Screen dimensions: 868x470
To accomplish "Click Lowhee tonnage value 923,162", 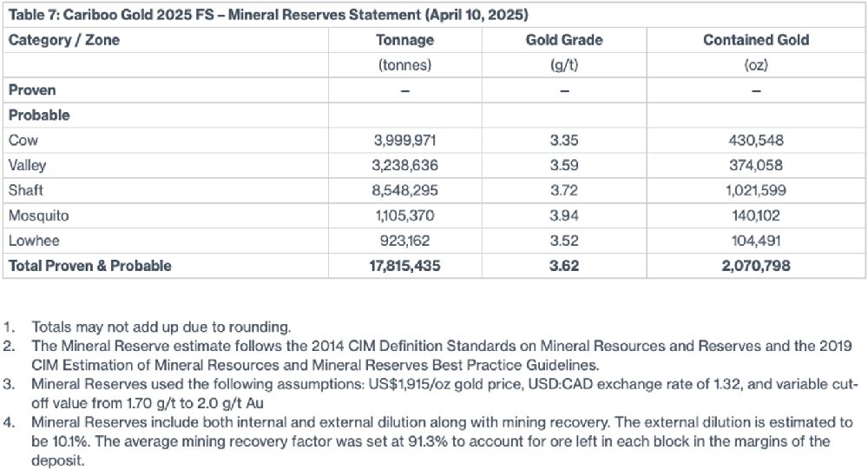I will (404, 241).
